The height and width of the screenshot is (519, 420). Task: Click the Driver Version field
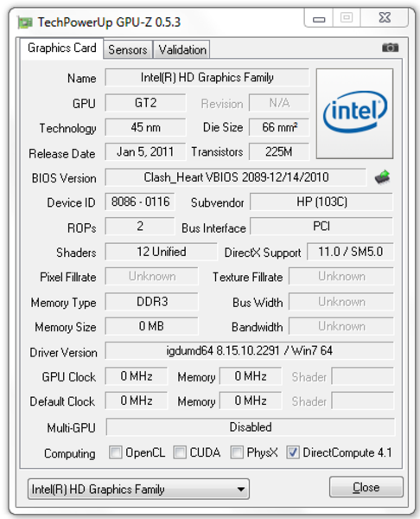250,350
